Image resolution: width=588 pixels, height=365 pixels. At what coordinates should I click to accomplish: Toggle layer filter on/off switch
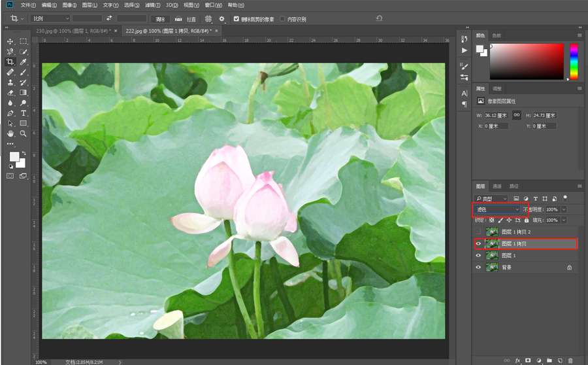coord(565,198)
